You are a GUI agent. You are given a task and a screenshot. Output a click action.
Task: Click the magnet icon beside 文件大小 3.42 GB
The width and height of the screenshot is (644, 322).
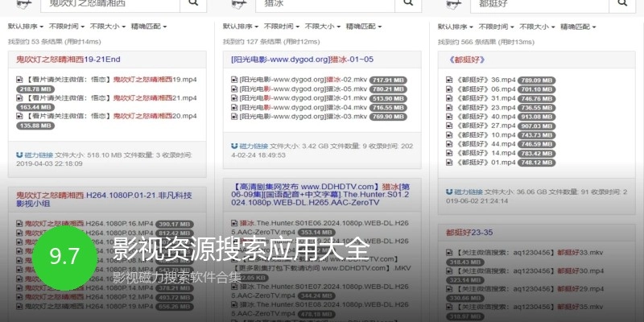coord(234,146)
